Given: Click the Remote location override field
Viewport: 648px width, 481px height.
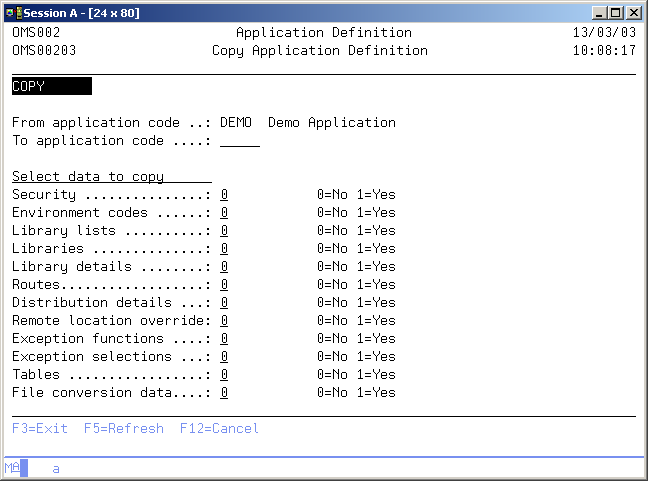Looking at the screenshot, I should pyautogui.click(x=224, y=321).
